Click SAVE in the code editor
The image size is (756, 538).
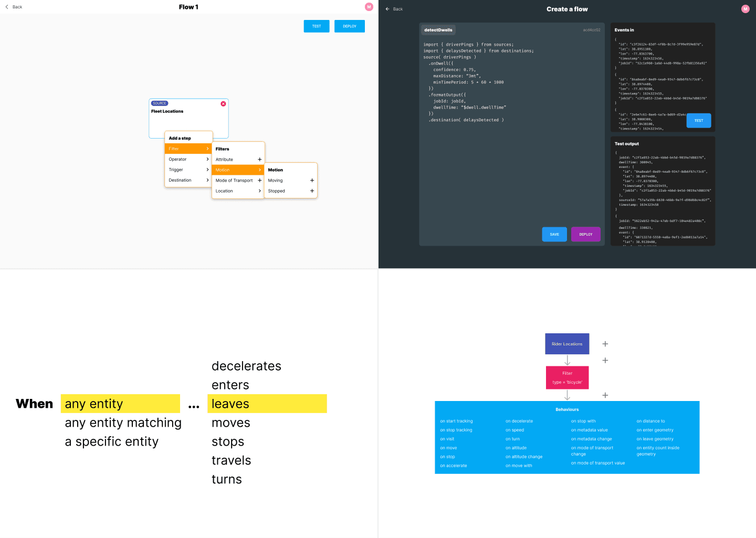coord(554,235)
